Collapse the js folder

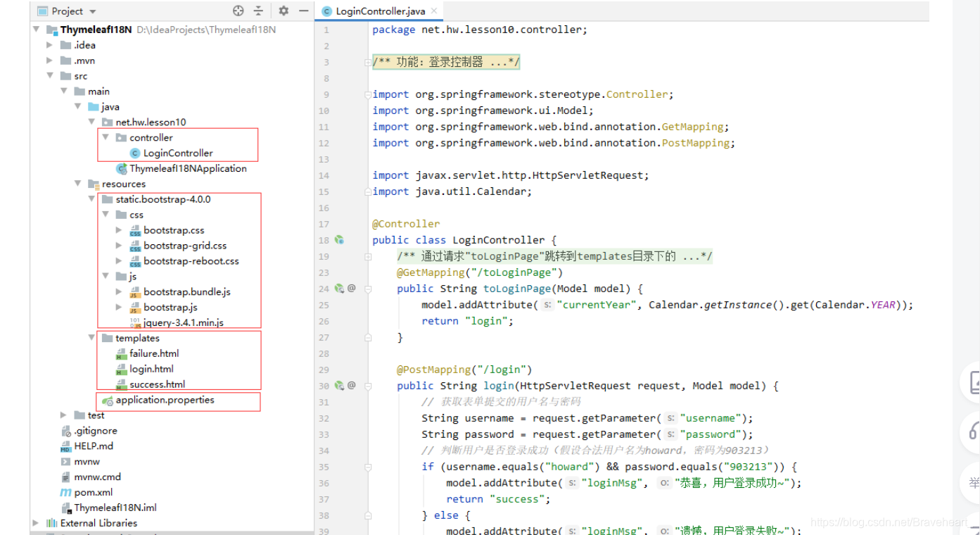click(106, 277)
